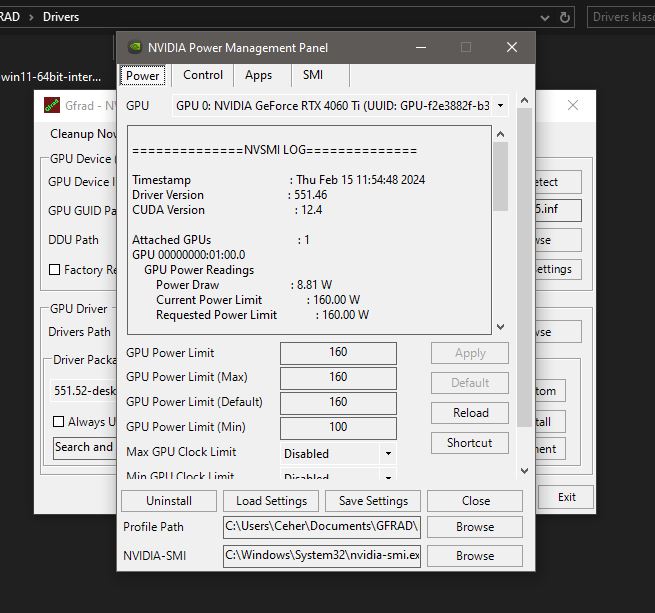Screen dimensions: 655x613
Task: Open the Apps tab
Action: click(259, 75)
